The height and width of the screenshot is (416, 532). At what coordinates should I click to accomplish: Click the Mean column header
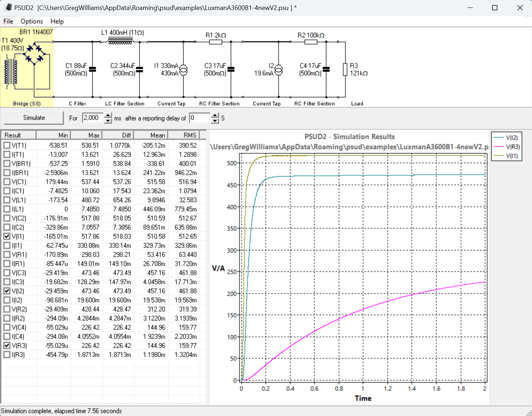151,135
